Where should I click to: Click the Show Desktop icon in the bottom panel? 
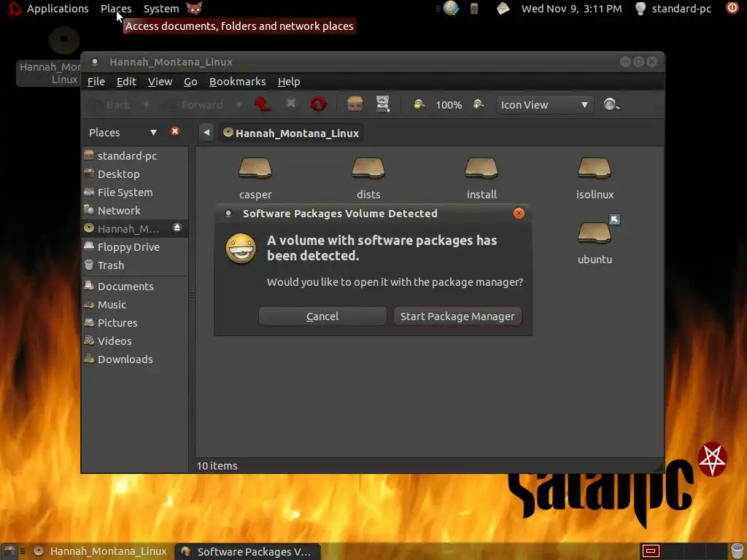[9, 551]
